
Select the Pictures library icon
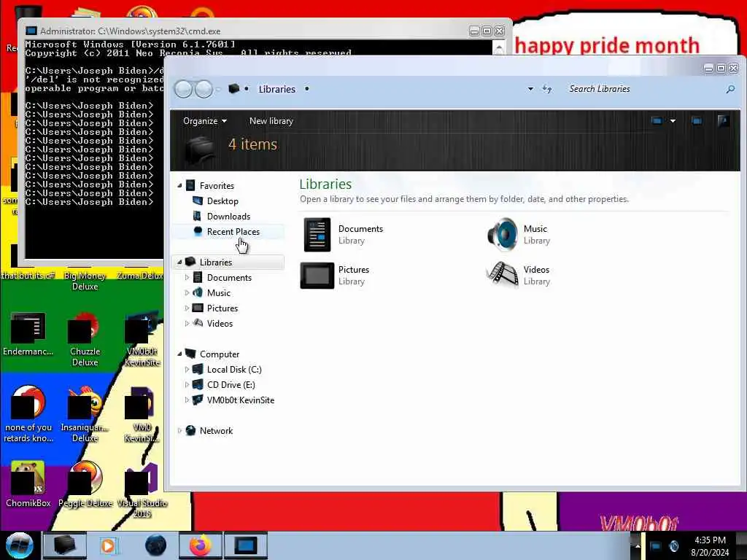tap(317, 275)
